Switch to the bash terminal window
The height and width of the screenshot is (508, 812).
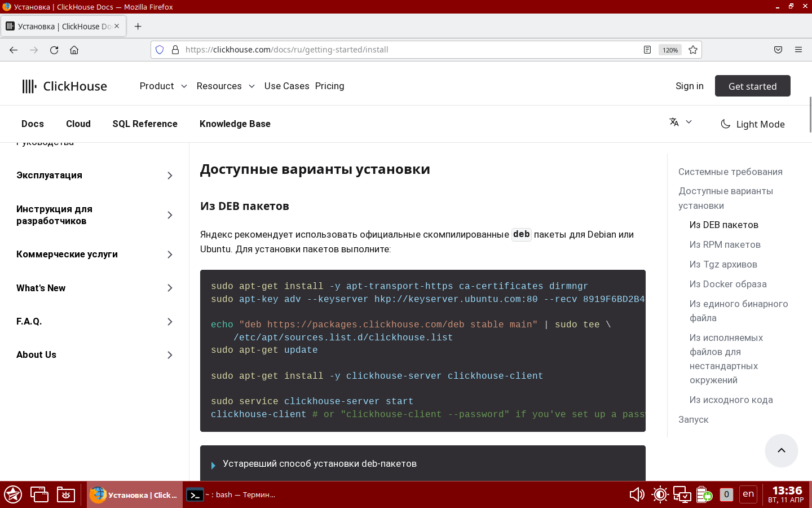click(x=231, y=494)
